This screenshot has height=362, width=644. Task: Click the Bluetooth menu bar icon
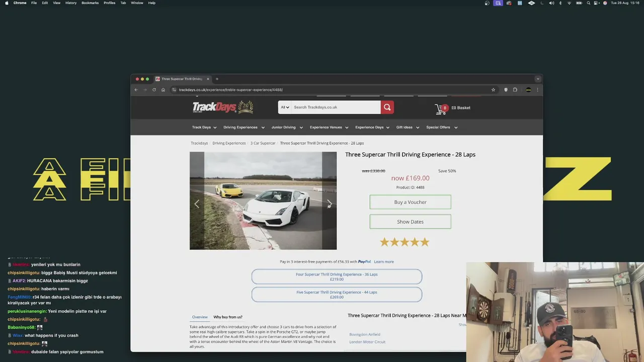click(560, 3)
